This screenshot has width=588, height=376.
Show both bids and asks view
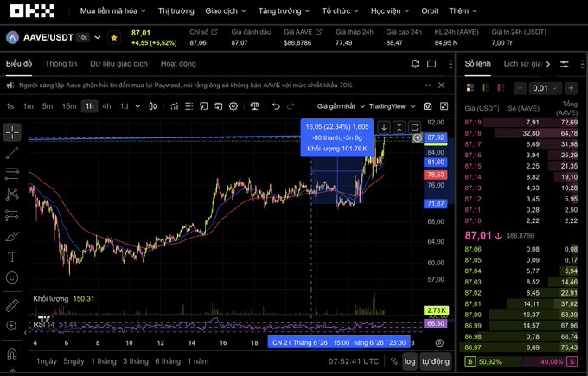[470, 88]
